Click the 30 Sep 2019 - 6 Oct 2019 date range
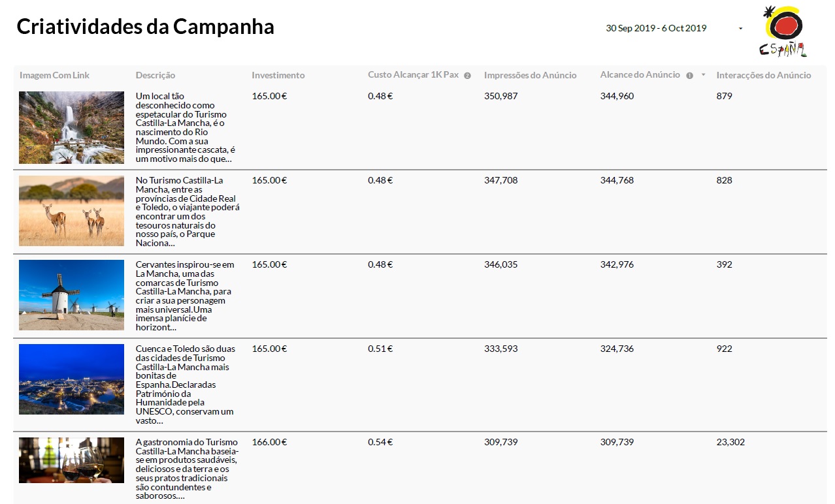 (656, 28)
